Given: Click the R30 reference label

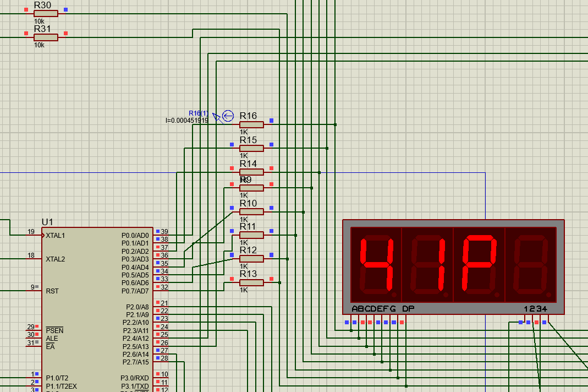Looking at the screenshot, I should 42,6.
